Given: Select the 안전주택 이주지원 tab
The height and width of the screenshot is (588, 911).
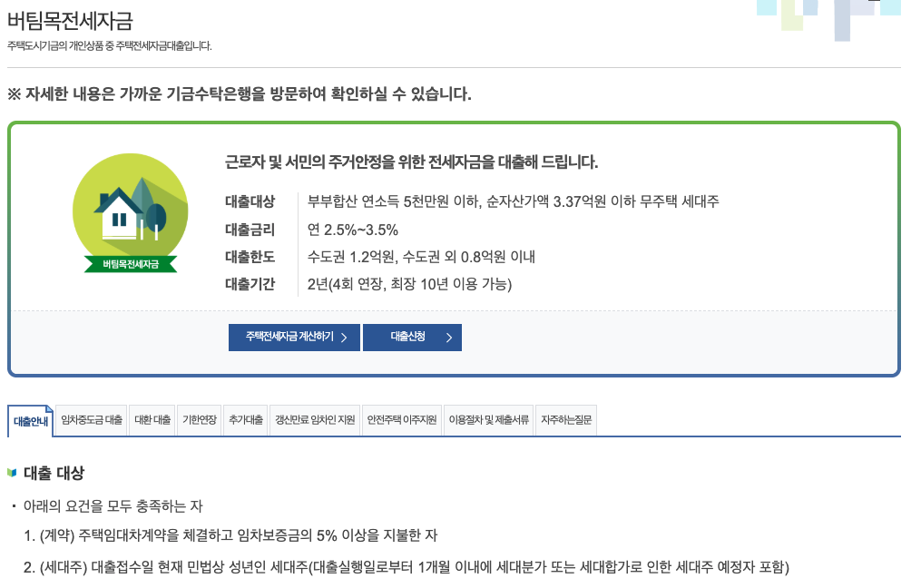Looking at the screenshot, I should coord(400,420).
